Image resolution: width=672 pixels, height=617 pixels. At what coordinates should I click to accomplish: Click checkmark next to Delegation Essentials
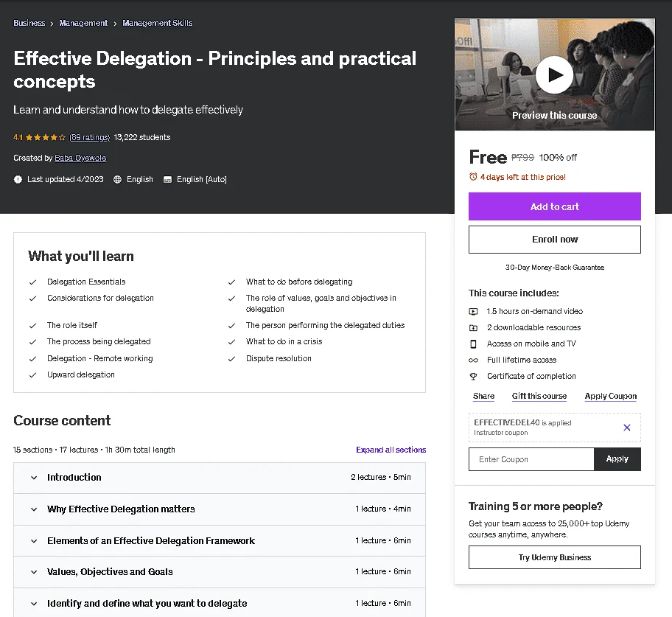click(x=32, y=282)
